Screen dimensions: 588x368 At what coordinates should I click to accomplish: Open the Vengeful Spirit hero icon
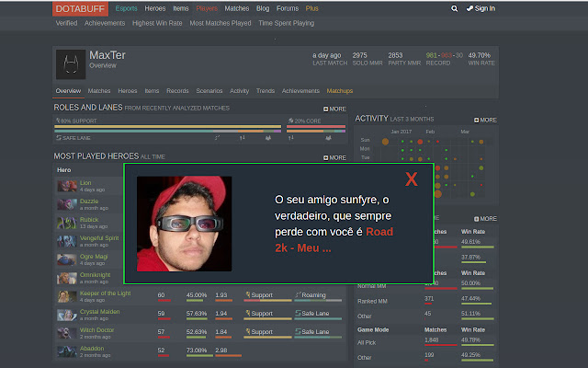[x=67, y=241]
